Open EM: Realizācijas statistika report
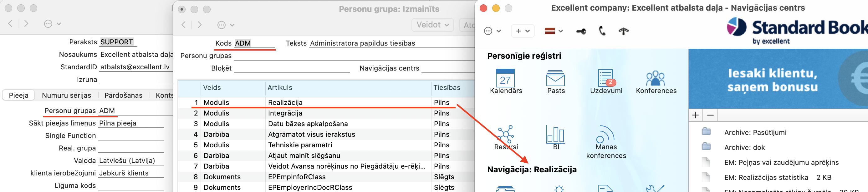 click(766, 177)
